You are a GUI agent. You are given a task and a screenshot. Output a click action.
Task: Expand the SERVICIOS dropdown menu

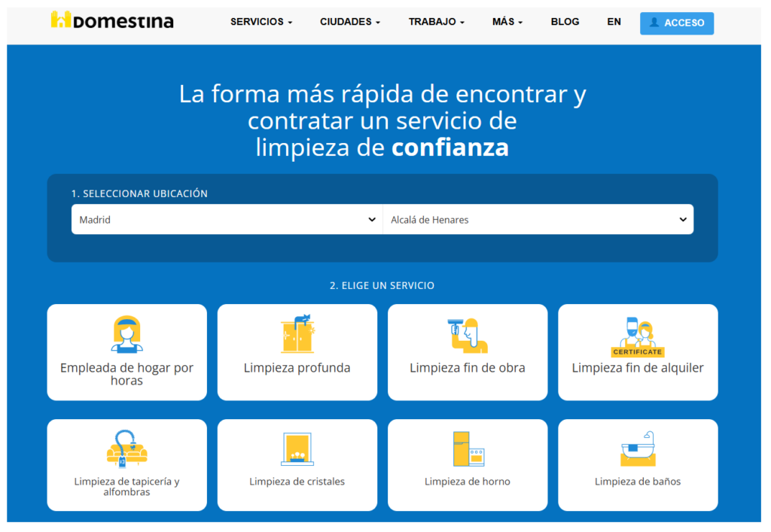click(261, 22)
